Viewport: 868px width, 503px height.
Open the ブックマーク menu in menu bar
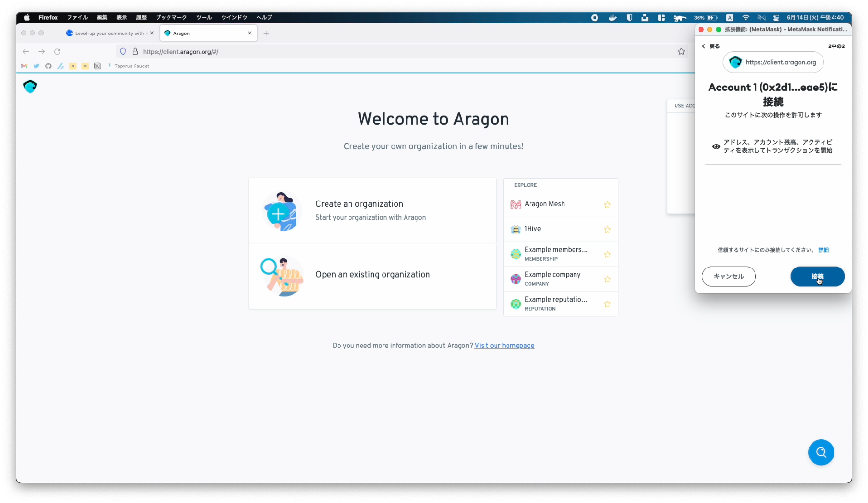pos(171,17)
